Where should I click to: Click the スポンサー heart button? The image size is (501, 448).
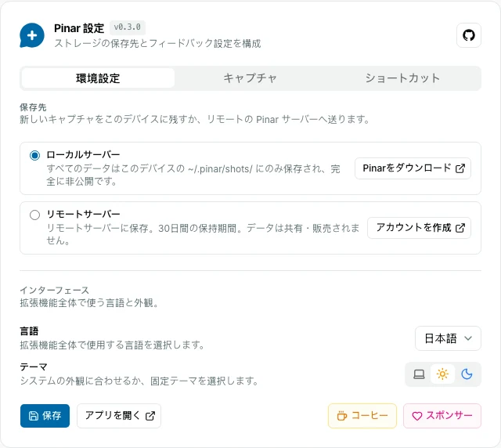[x=442, y=416]
